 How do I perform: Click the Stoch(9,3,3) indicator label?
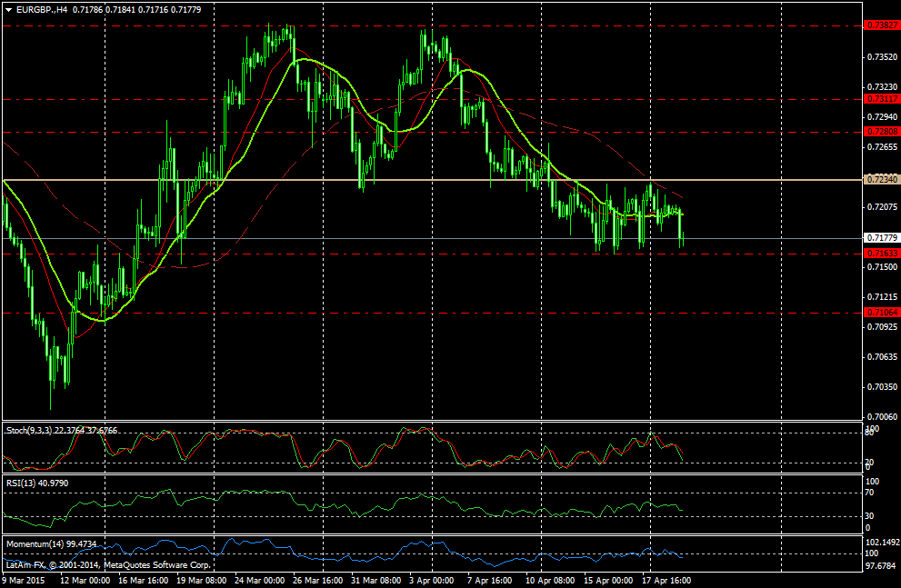pyautogui.click(x=32, y=429)
